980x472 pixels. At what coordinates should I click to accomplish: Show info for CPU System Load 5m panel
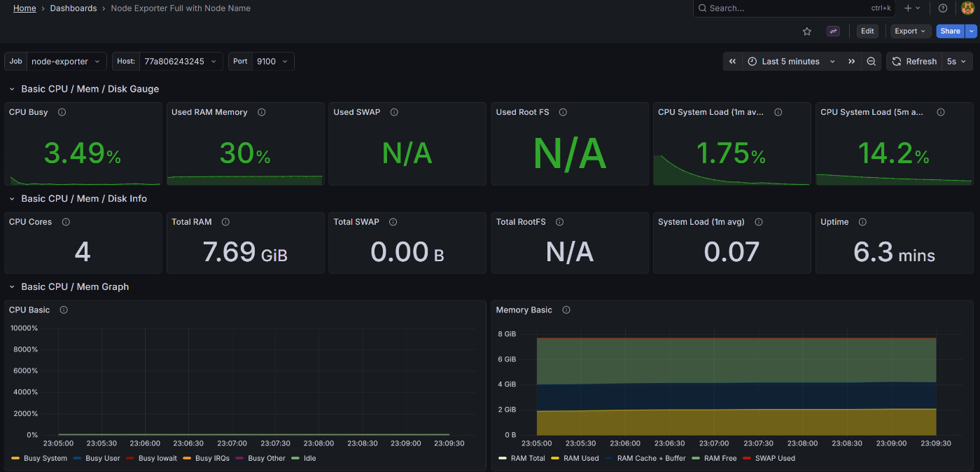[941, 112]
